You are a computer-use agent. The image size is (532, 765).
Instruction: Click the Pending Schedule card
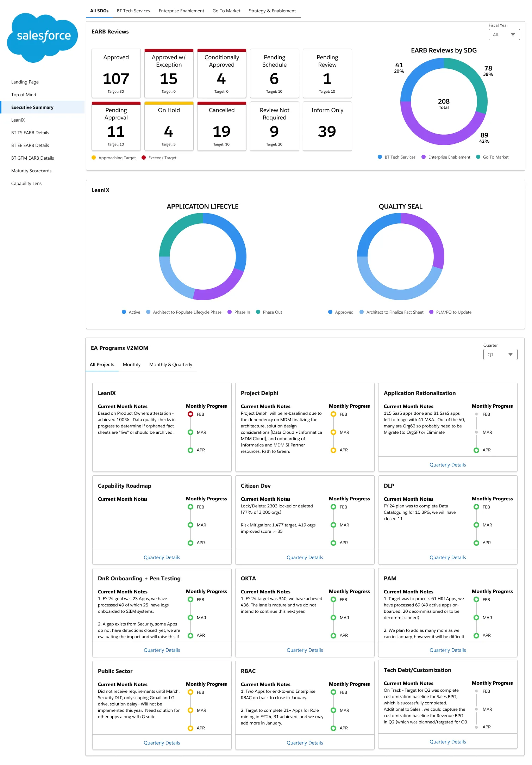click(x=275, y=73)
